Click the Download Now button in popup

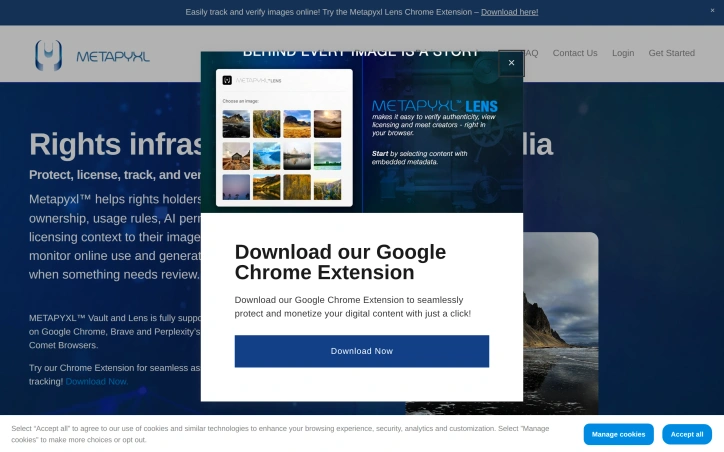click(362, 351)
